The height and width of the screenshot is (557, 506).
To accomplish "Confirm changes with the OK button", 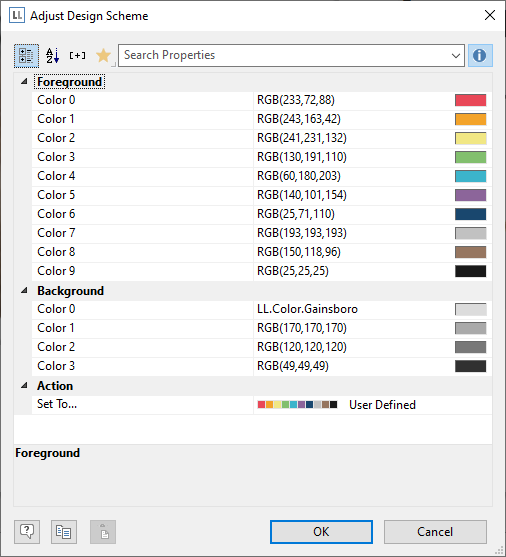I will click(321, 532).
